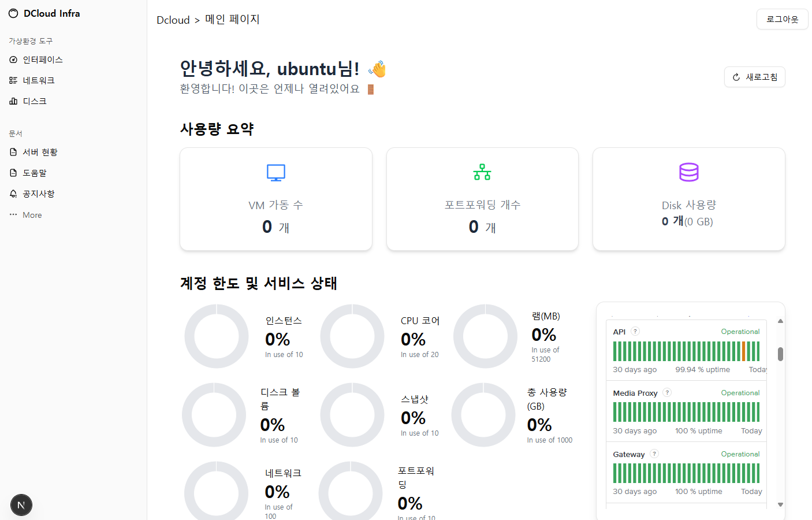Click the interface compass icon in sidebar

[13, 60]
